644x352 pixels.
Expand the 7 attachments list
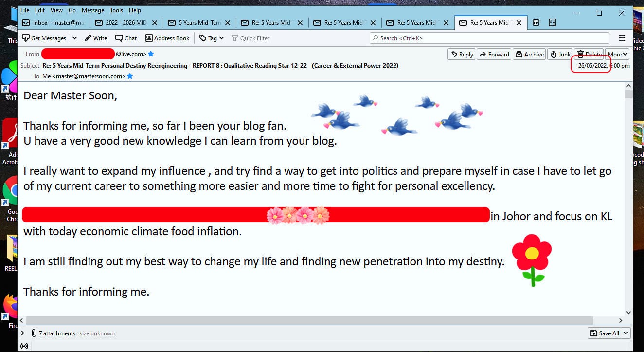tap(23, 333)
